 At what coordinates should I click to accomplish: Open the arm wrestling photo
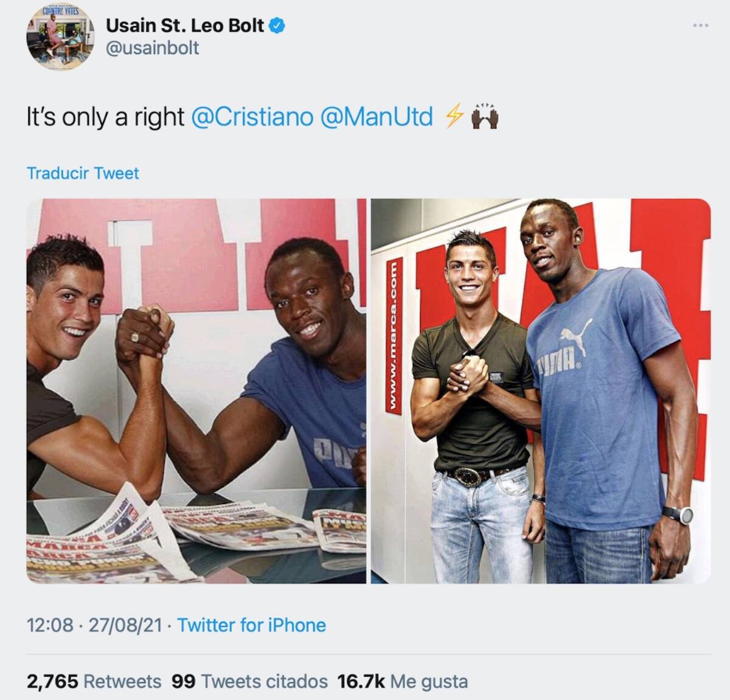click(196, 391)
